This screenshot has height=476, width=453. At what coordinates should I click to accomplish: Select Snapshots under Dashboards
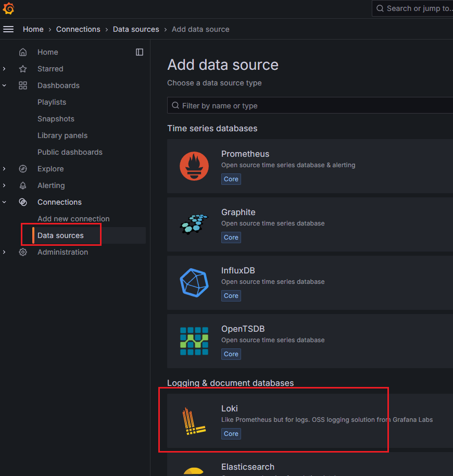(x=56, y=119)
